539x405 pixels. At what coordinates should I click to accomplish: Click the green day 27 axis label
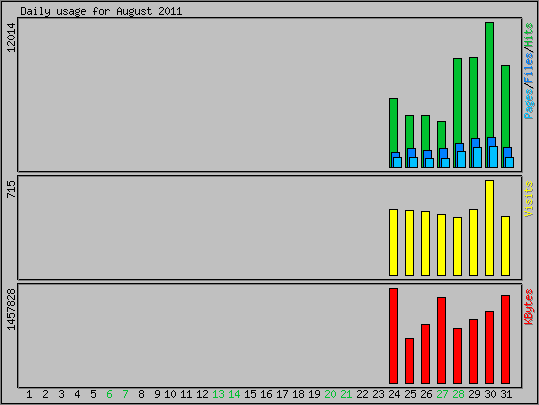(x=442, y=394)
